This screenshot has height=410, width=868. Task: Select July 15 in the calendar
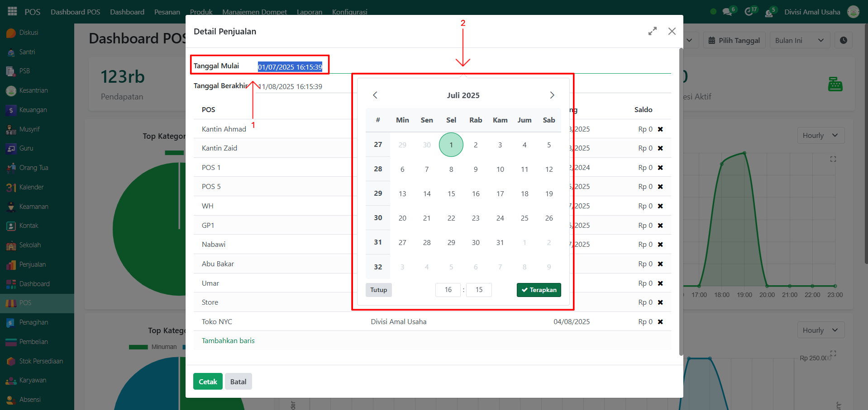(451, 193)
